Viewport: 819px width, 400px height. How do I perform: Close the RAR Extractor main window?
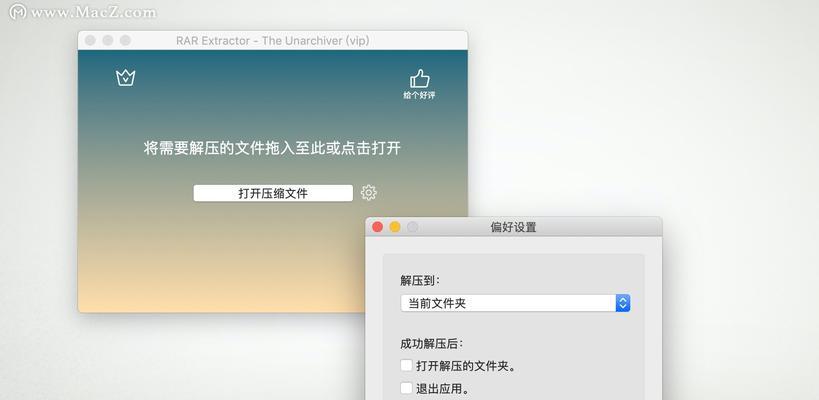tap(90, 40)
